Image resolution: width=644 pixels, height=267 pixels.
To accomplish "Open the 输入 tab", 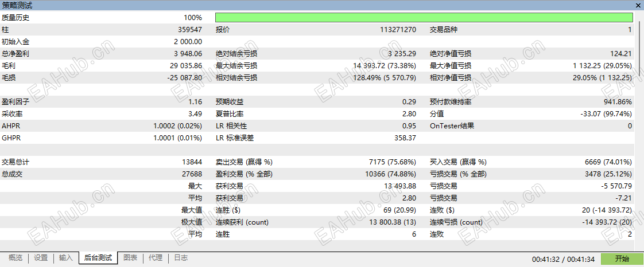I will [65, 258].
